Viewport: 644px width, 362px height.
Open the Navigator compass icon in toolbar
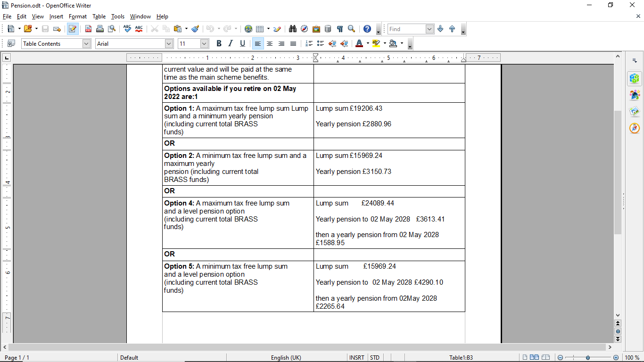(305, 29)
